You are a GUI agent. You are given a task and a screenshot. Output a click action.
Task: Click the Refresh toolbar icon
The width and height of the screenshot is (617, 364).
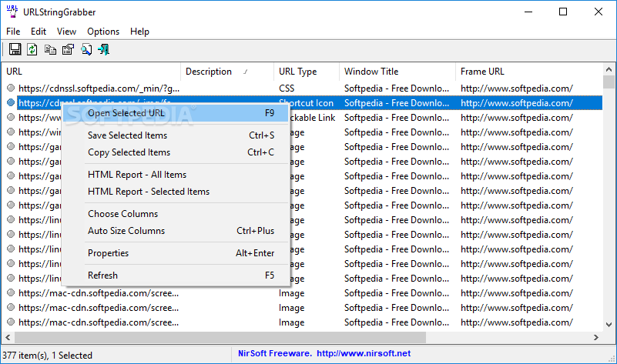point(32,49)
